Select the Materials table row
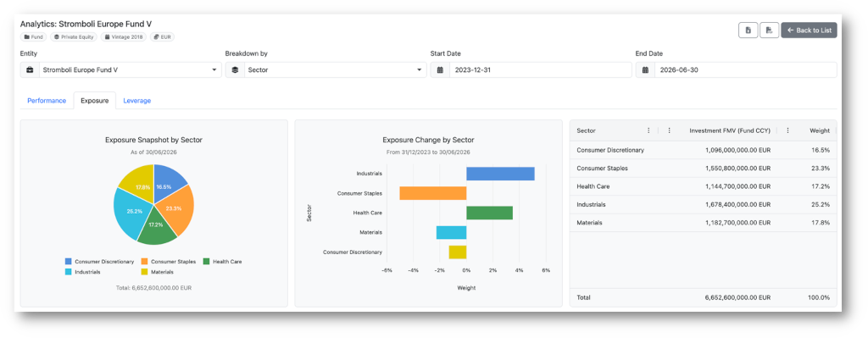 (703, 223)
